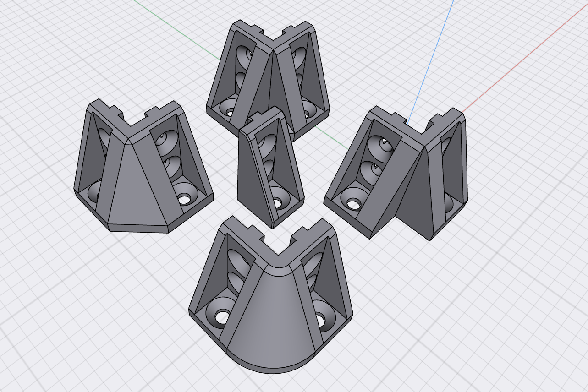Select the left bracket's lower-right countersunk hole
588x392 pixels.
185,198
